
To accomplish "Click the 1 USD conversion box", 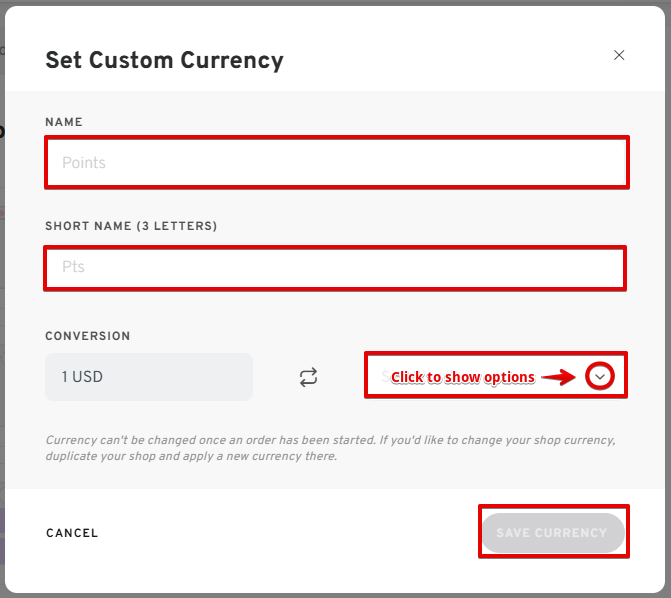I will [149, 377].
